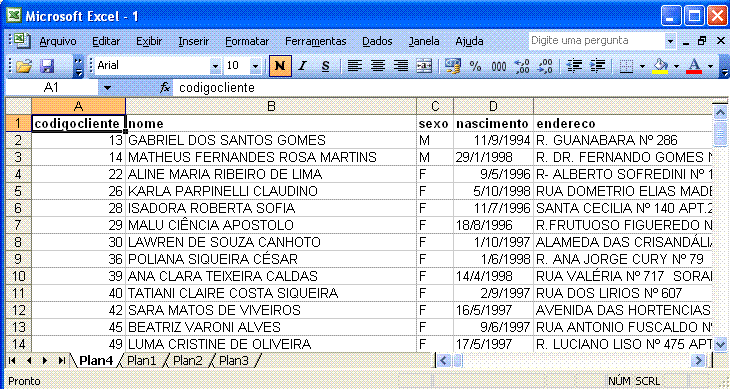Save the workbook with the floppy icon
This screenshot has width=730, height=389.
pyautogui.click(x=47, y=67)
